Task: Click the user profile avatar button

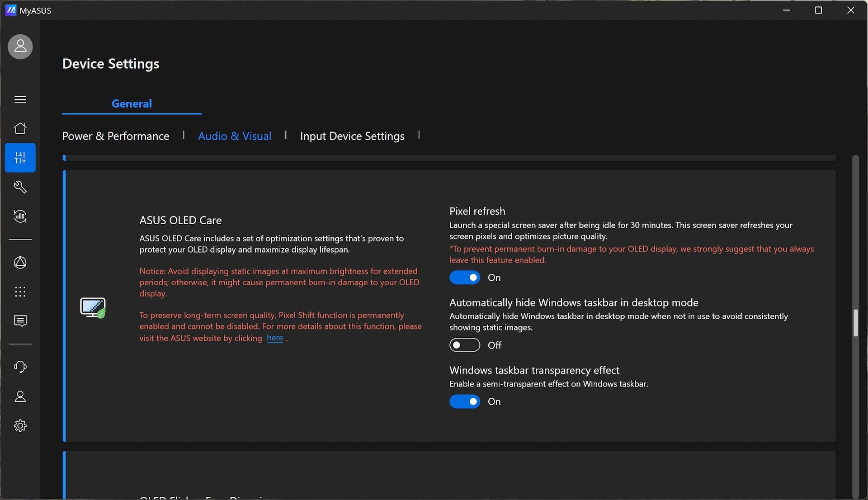Action: click(20, 46)
